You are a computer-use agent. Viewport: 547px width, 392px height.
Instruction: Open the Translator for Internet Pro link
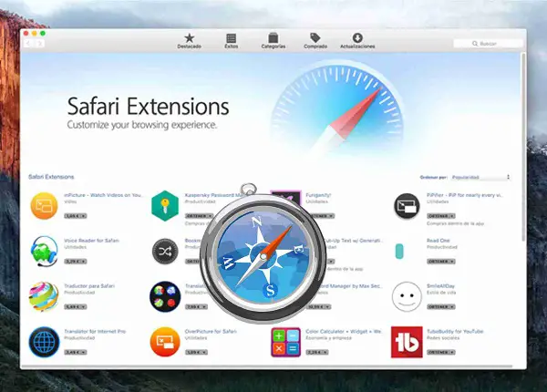(x=95, y=331)
